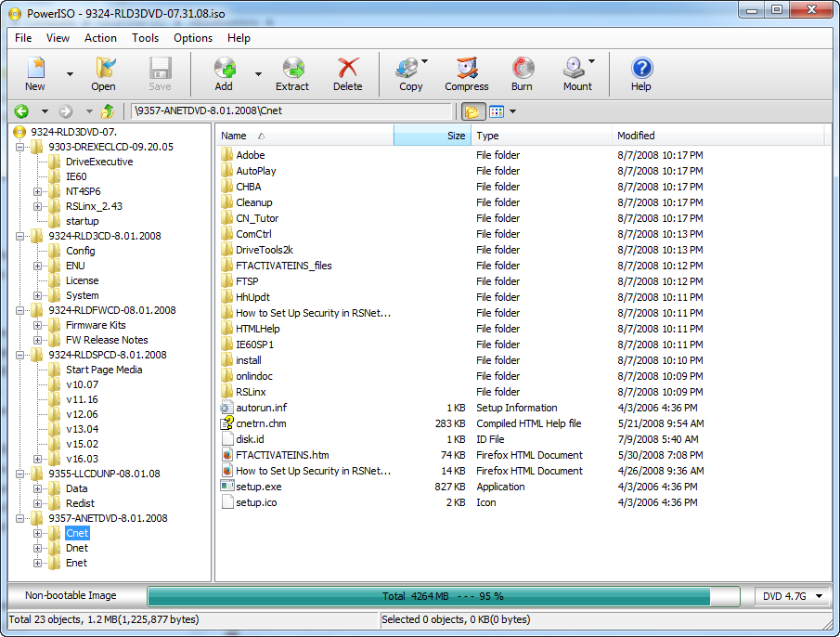Open the New button dropdown arrow
This screenshot has height=637, width=840.
pyautogui.click(x=70, y=74)
